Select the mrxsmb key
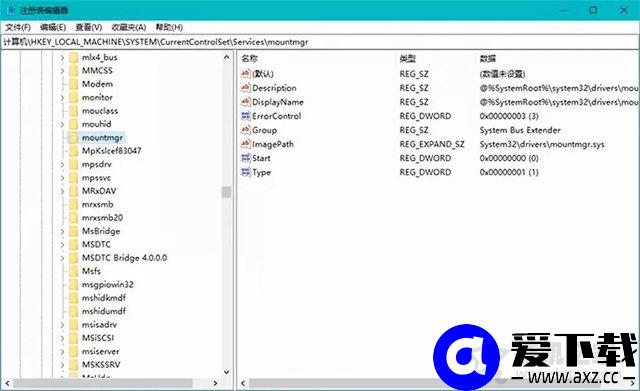Image resolution: width=640 pixels, height=391 pixels. pyautogui.click(x=98, y=204)
